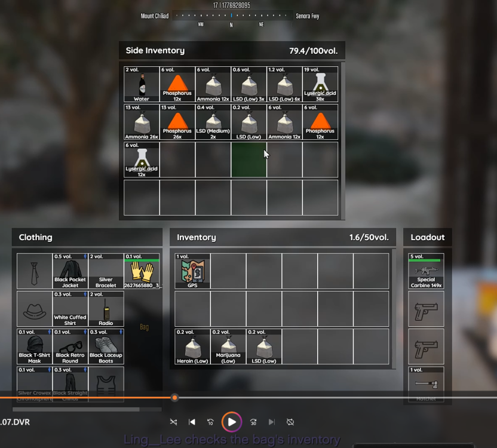497x448 pixels.
Task: Select the Hatchet loadout item
Action: coord(426,384)
